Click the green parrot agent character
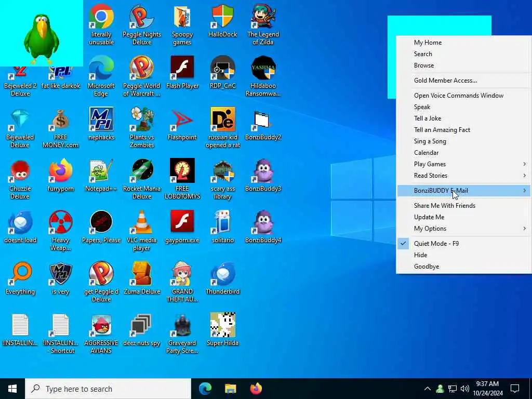Screen dimensions: 532x399 coord(42,39)
